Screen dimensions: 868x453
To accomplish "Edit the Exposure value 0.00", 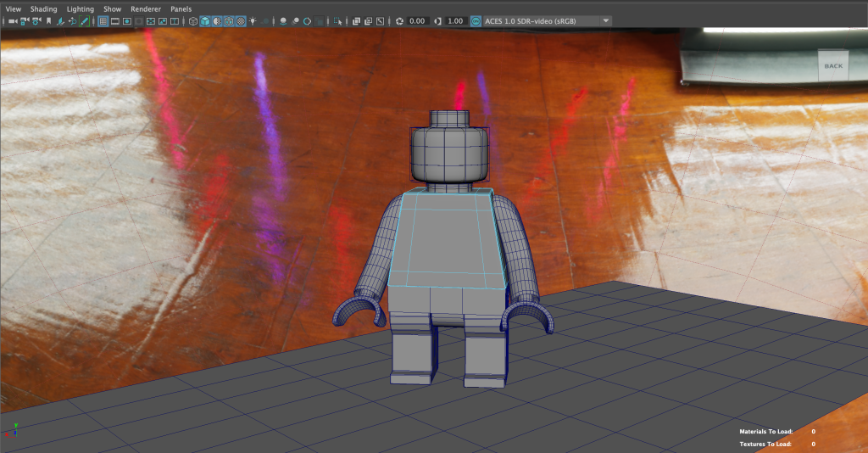I will point(417,21).
